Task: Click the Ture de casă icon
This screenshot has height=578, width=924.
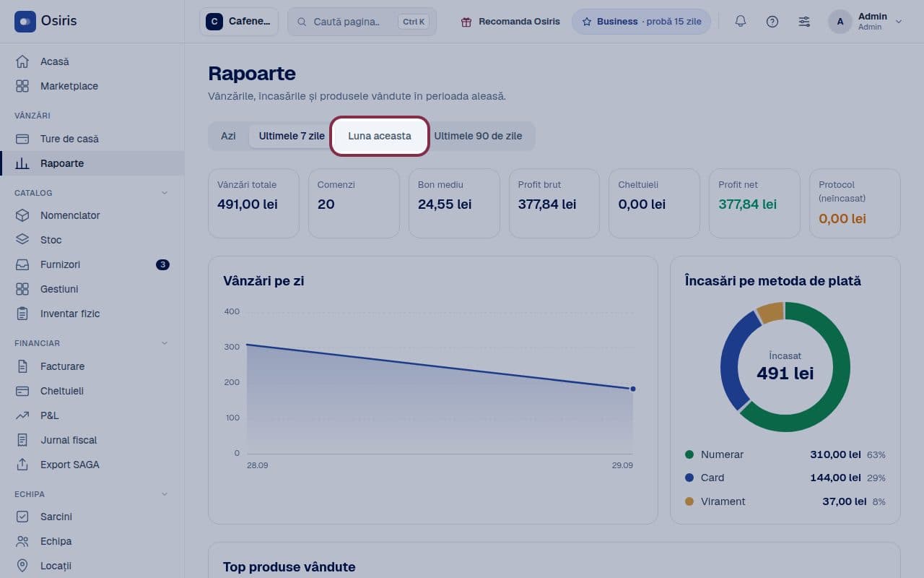Action: pyautogui.click(x=22, y=139)
